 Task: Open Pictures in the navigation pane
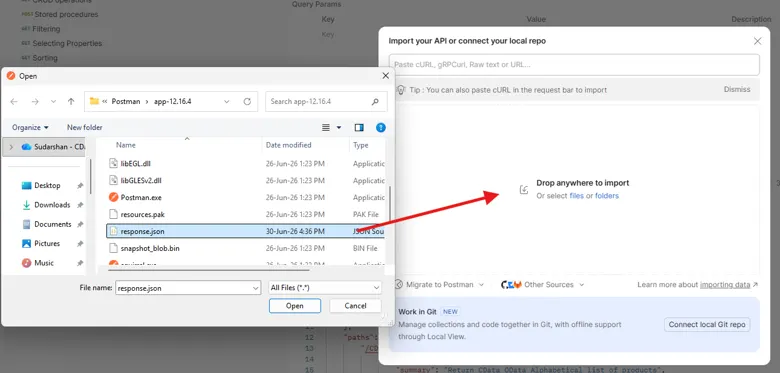click(47, 244)
